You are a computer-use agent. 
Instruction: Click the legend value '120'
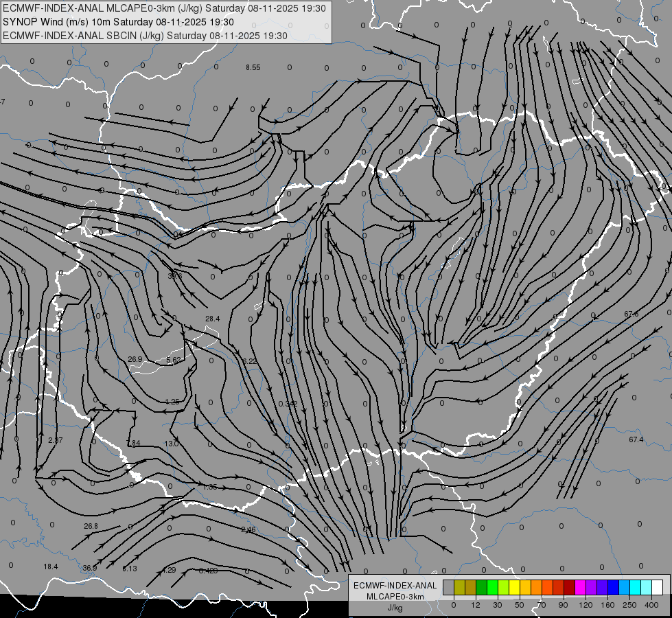click(586, 605)
